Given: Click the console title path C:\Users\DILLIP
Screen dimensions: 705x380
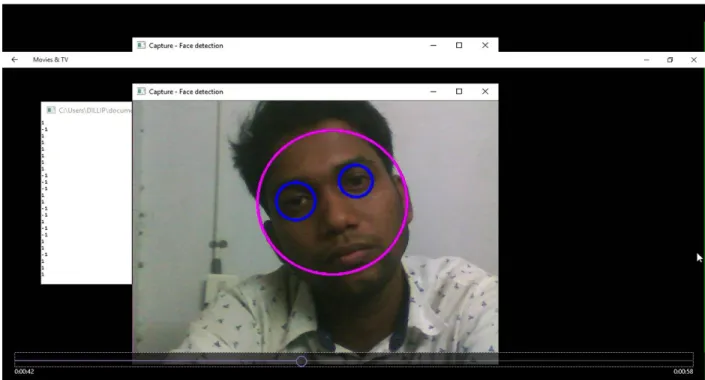Looking at the screenshot, I should click(x=95, y=110).
